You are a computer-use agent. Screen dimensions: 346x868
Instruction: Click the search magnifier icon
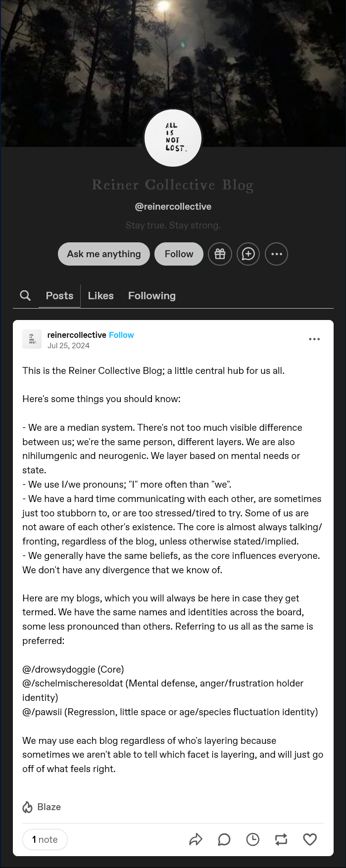click(x=25, y=296)
